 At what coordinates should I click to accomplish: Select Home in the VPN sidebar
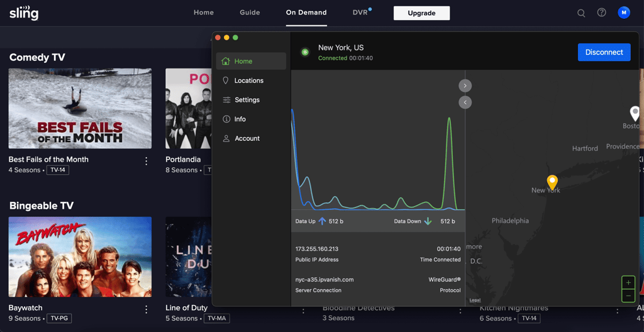pos(251,61)
